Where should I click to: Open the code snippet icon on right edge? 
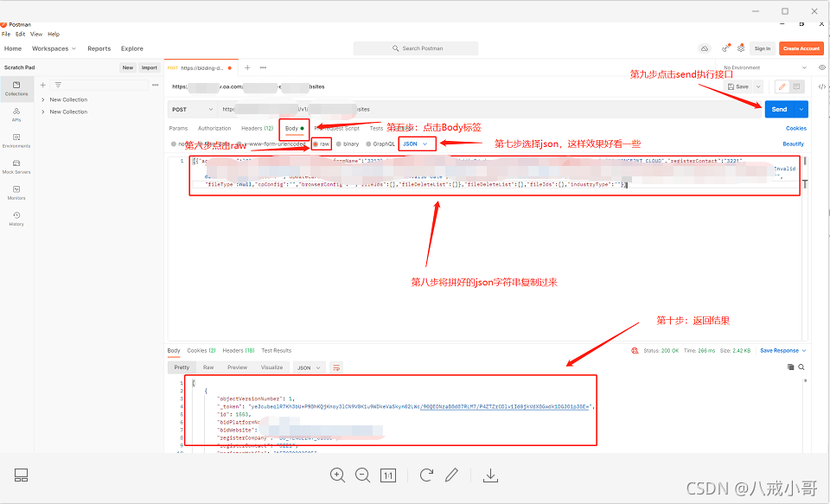pyautogui.click(x=822, y=86)
